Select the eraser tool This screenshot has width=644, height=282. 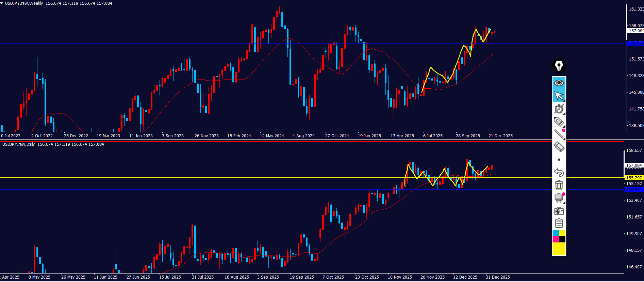pos(559,147)
